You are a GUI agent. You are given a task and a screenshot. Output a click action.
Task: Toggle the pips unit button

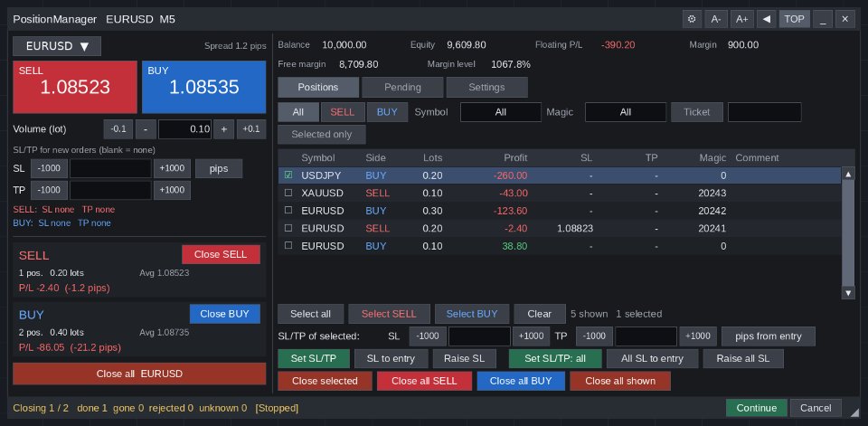219,168
